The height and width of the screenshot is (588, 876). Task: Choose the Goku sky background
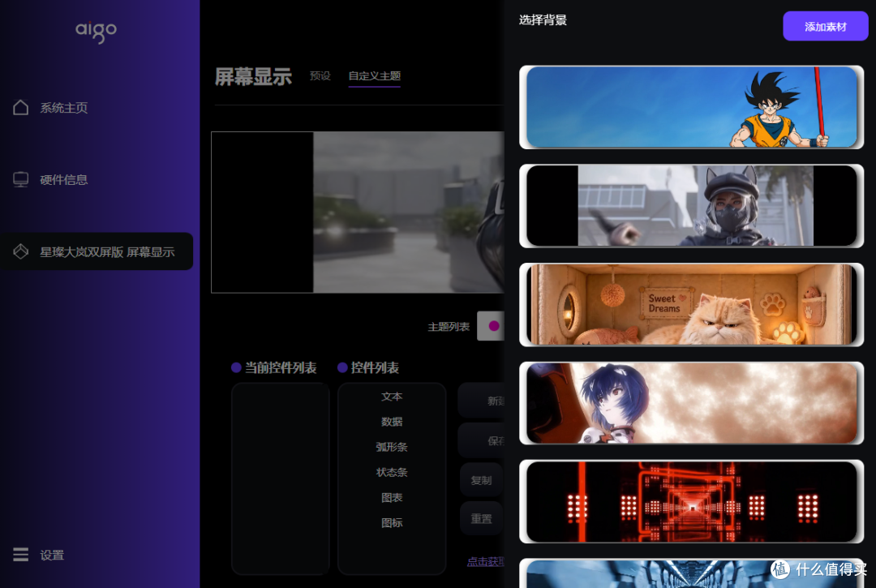[691, 107]
